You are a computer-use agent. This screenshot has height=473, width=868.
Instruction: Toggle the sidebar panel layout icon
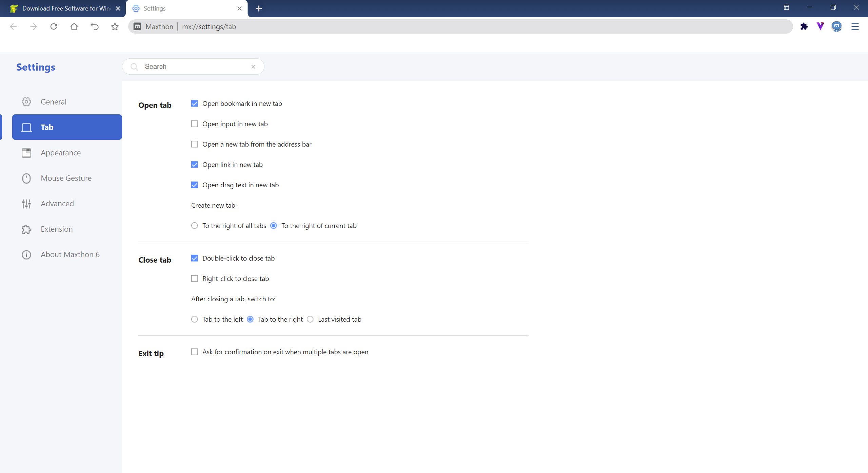pyautogui.click(x=786, y=7)
